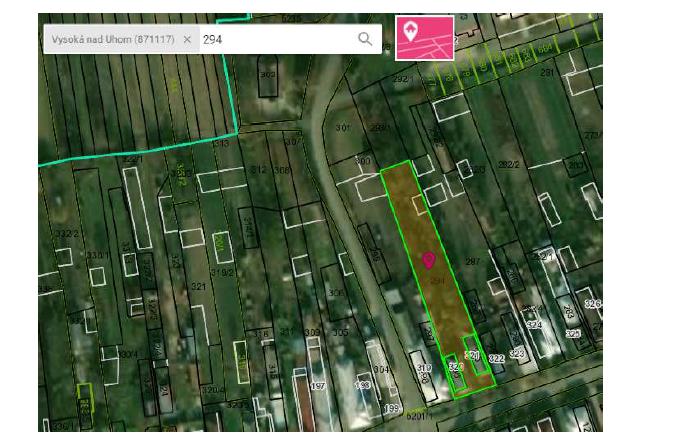Click the pink location marker pin
The height and width of the screenshot is (441, 690).
429,260
